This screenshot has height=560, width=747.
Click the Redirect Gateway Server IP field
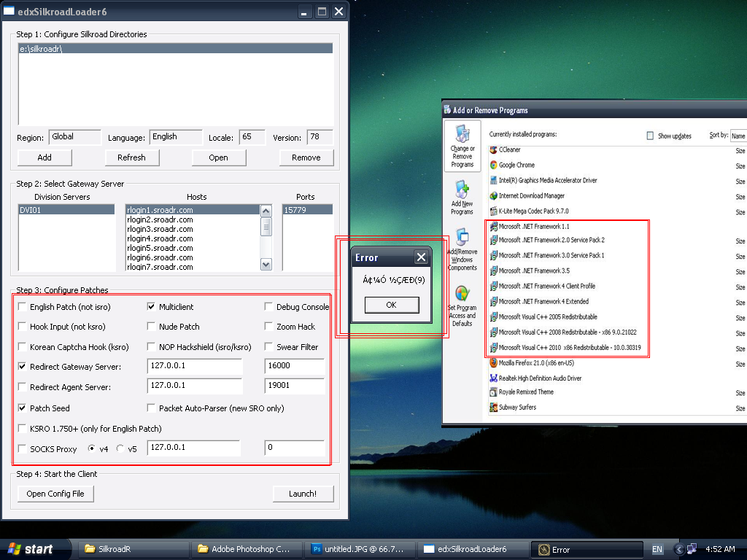(195, 366)
